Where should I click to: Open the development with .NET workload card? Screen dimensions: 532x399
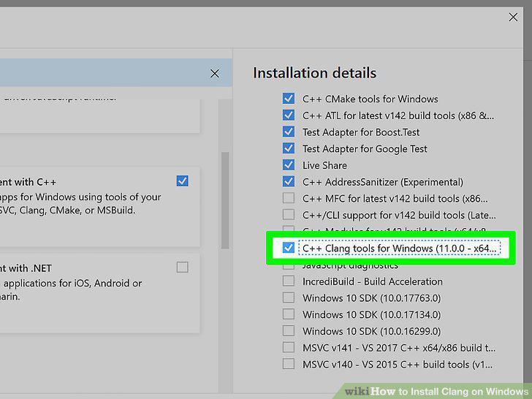pyautogui.click(x=99, y=294)
